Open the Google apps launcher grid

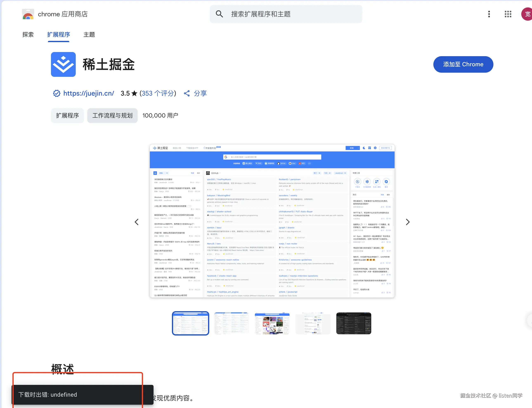click(x=508, y=14)
